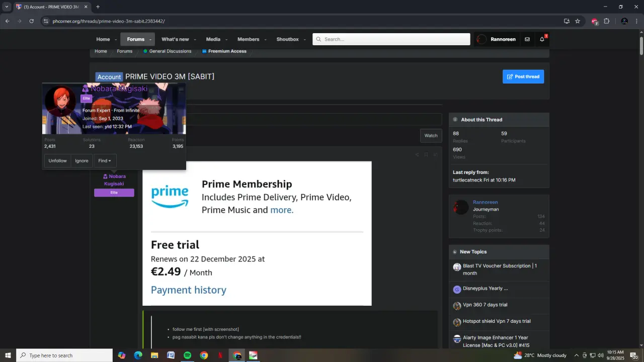This screenshot has width=644, height=362.
Task: Open the Shoutbox nav item
Action: (x=287, y=39)
